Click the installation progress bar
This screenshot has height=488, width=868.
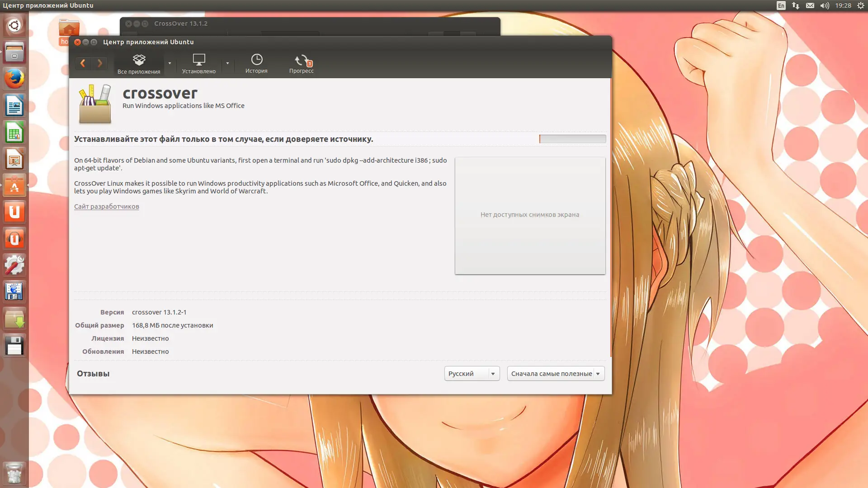click(572, 139)
